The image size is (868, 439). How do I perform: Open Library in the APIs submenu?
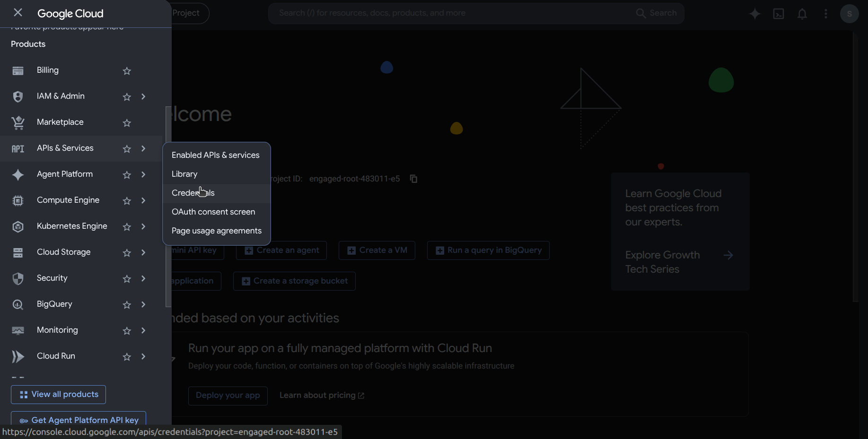tap(217, 174)
